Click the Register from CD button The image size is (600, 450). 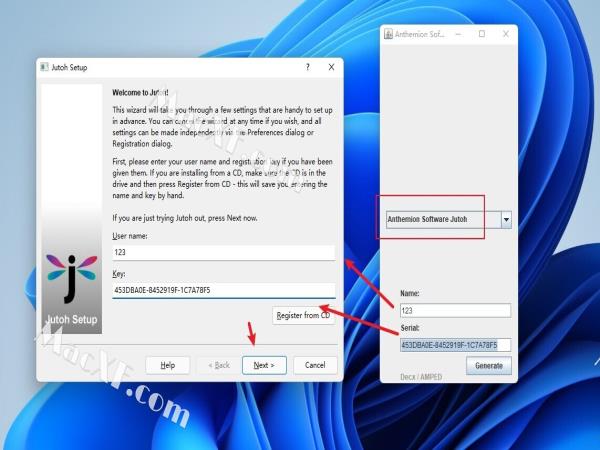pos(303,315)
